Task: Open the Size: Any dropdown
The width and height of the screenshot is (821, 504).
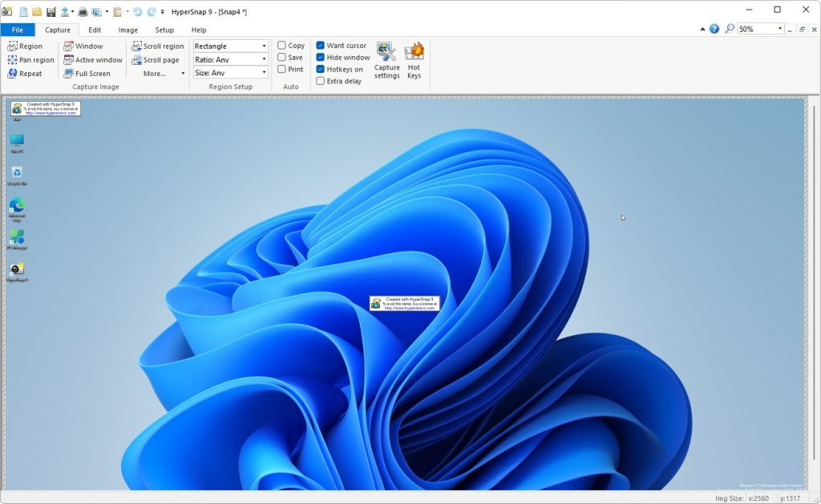Action: pyautogui.click(x=231, y=73)
